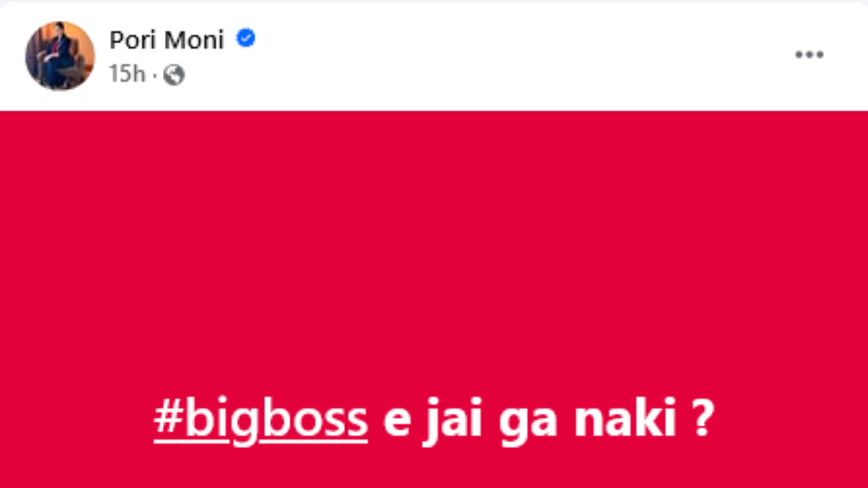
Task: Click the blue verified badge
Action: pyautogui.click(x=245, y=39)
